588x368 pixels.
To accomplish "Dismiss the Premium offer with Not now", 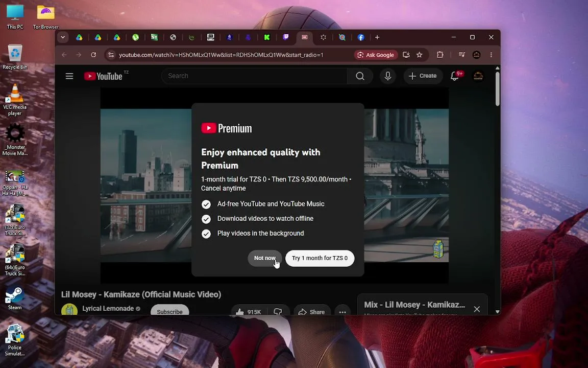I will coord(265,258).
